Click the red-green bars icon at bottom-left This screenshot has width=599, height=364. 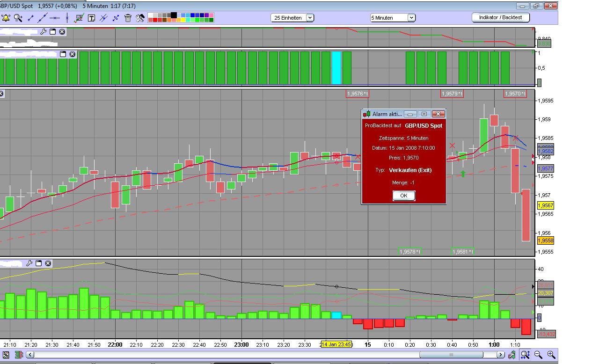[19, 355]
